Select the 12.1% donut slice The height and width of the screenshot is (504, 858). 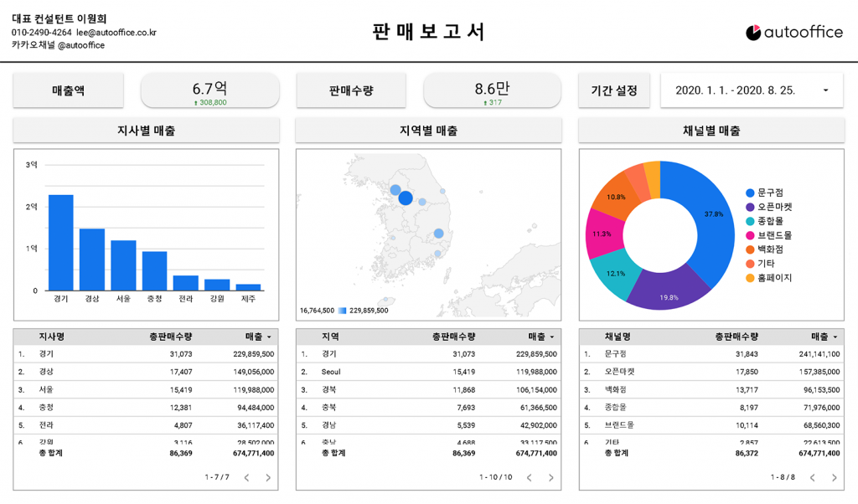[616, 273]
